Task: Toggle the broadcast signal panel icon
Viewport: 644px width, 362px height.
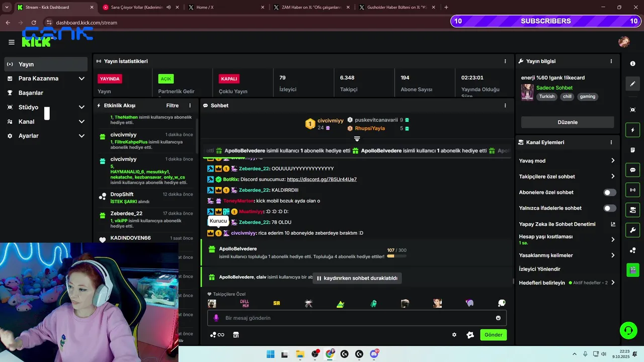Action: pos(633,190)
